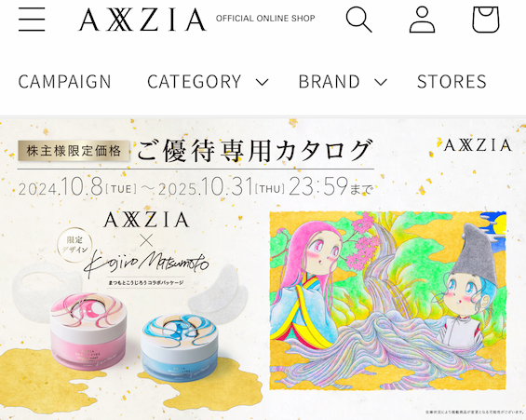
Task: Open the shopping cart bag icon
Action: tap(486, 20)
